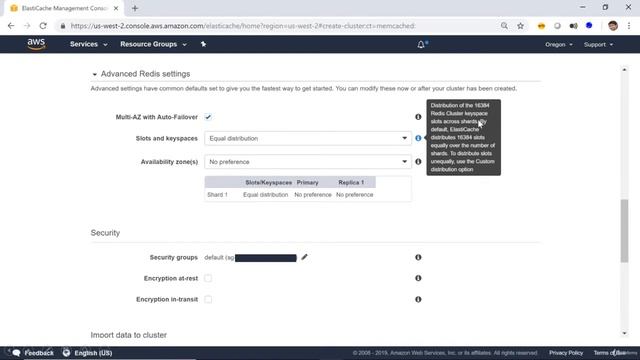Click the Import data to cluster heading
This screenshot has width=640, height=360.
[129, 335]
